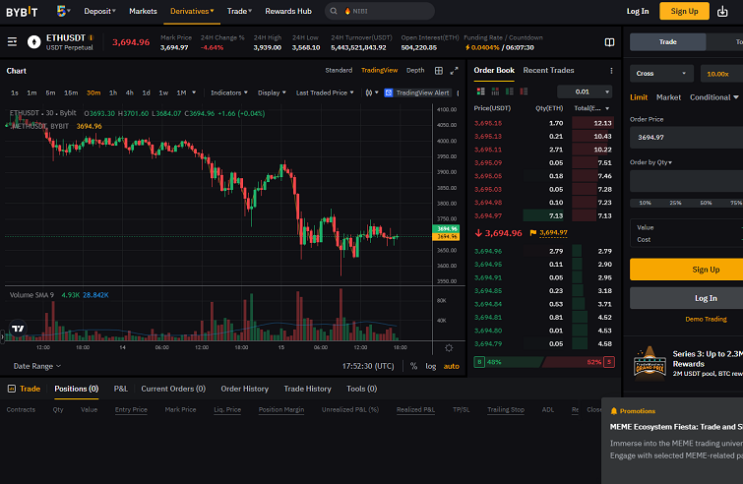Open the order book more options menu

(x=611, y=71)
